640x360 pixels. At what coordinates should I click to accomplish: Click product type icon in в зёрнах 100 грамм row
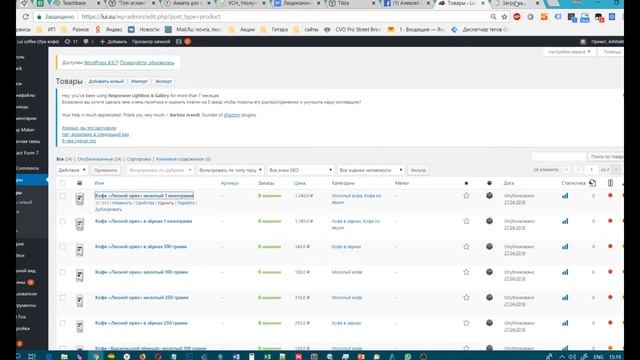[x=489, y=247]
